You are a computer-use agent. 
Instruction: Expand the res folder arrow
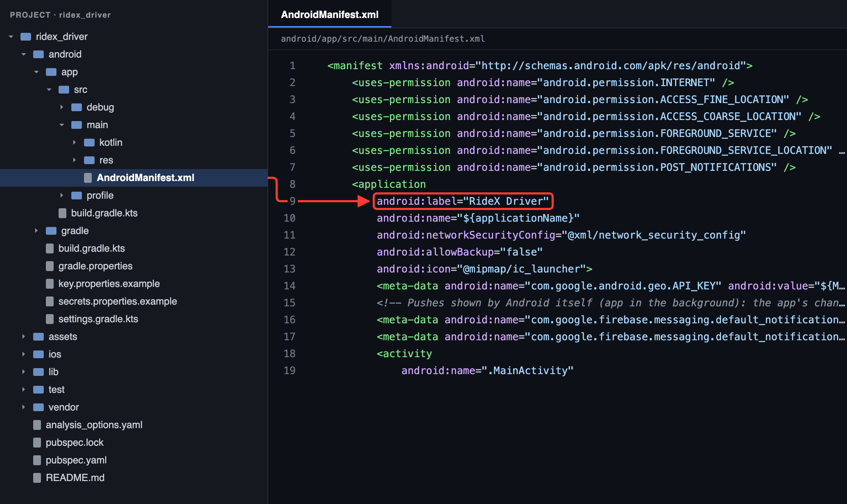74,160
